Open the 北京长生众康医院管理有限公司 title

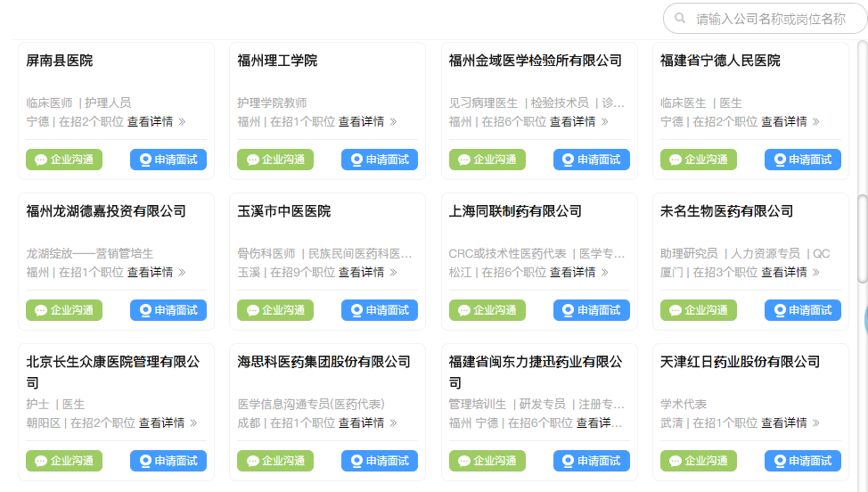tap(113, 372)
